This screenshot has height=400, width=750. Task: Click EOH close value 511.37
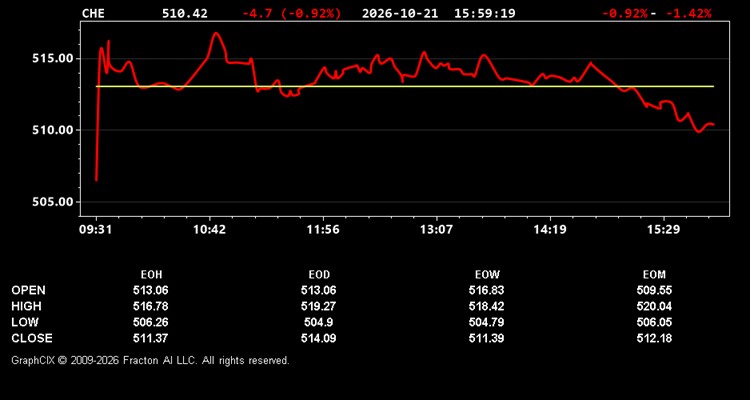[151, 338]
